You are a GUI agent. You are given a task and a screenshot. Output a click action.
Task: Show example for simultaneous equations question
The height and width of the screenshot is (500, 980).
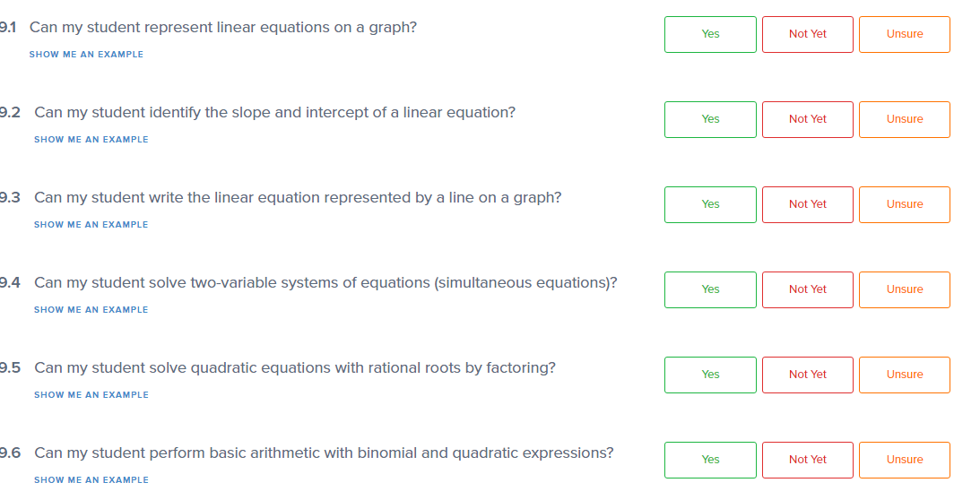(91, 310)
